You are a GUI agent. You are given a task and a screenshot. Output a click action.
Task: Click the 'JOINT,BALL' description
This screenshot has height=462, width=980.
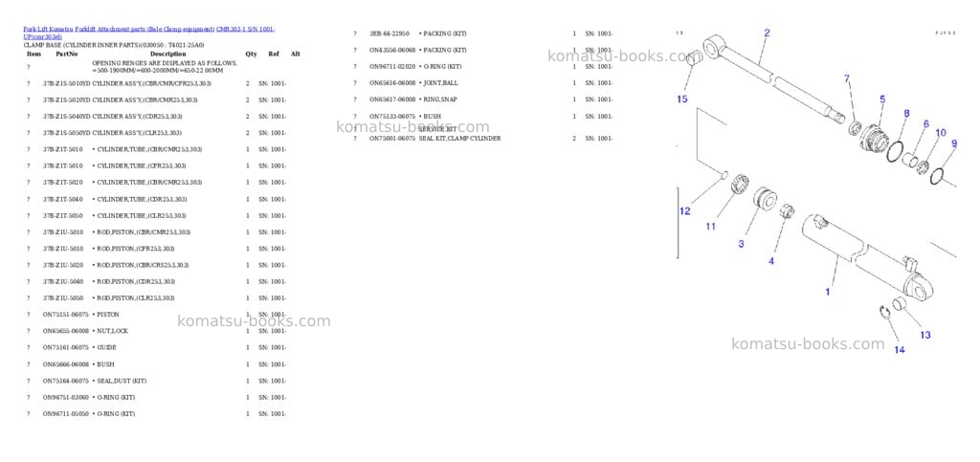(x=438, y=83)
